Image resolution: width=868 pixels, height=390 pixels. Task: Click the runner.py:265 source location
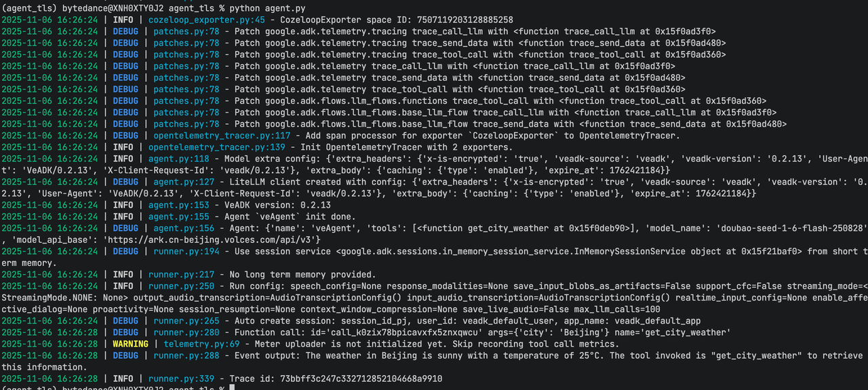pyautogui.click(x=186, y=321)
